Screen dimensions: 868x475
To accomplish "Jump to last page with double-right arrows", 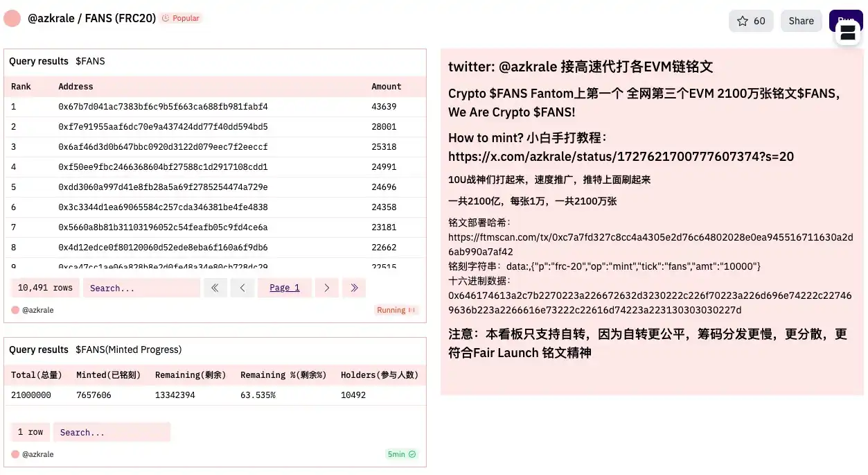I will 354,288.
